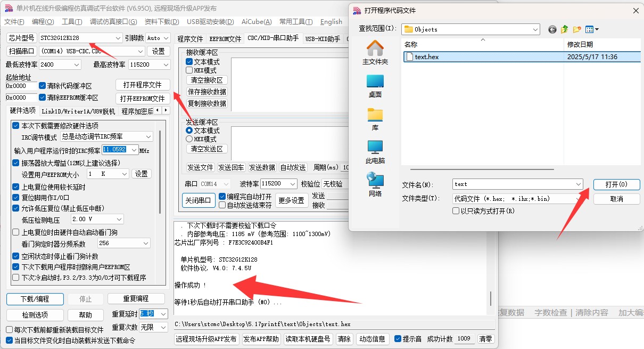Open the view menu icon in file dialog
The width and height of the screenshot is (644, 349).
[592, 29]
